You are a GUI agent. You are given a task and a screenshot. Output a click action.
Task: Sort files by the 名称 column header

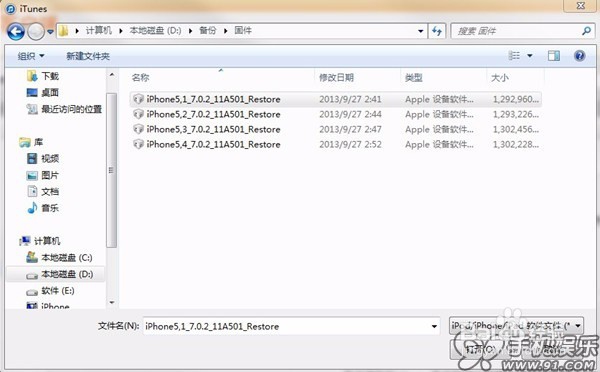pyautogui.click(x=140, y=78)
